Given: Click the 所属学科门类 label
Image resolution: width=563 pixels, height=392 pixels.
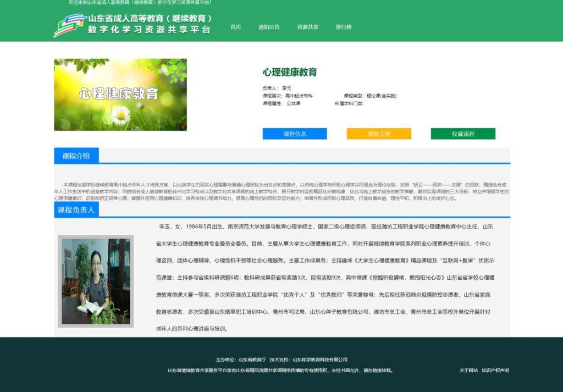Looking at the screenshot, I should 349,103.
